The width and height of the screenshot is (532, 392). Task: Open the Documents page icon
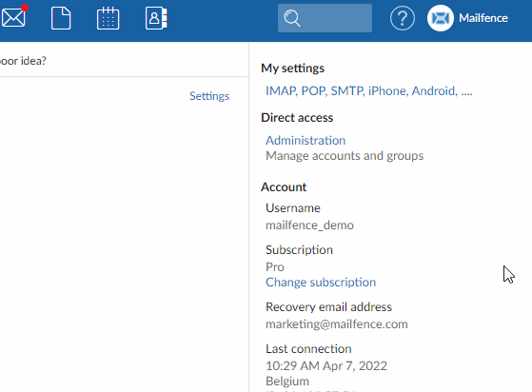(x=61, y=18)
